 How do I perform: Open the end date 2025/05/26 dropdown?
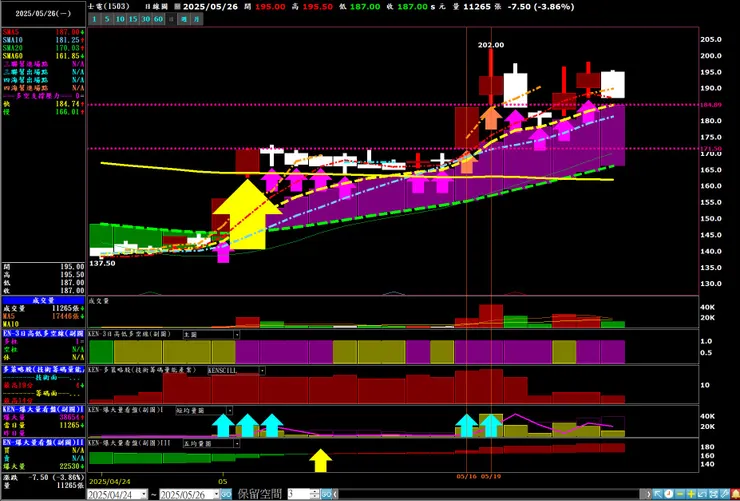coord(216,494)
